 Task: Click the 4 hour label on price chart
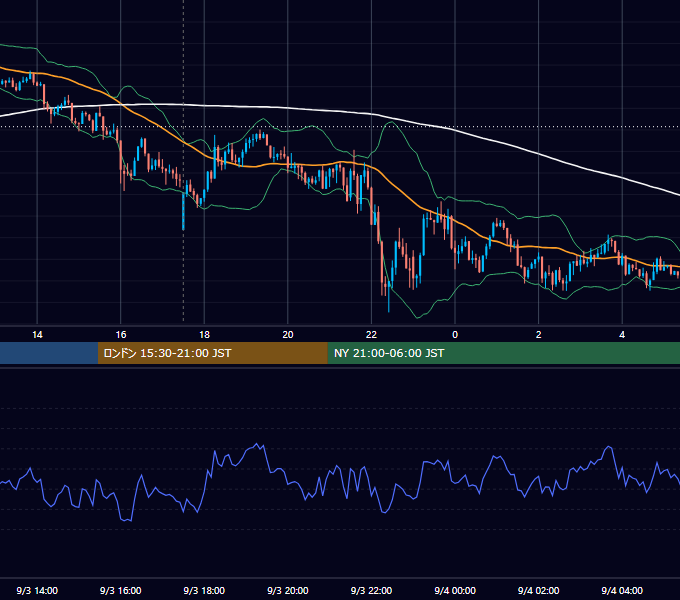click(x=622, y=335)
